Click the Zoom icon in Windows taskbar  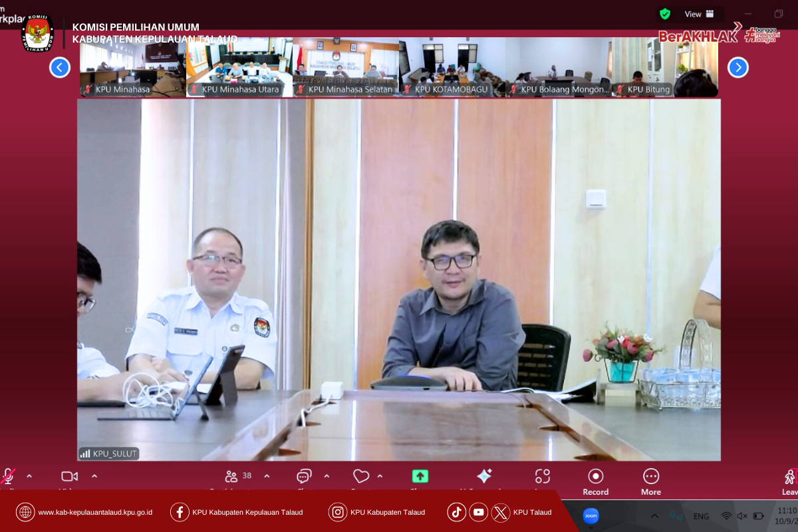[591, 515]
